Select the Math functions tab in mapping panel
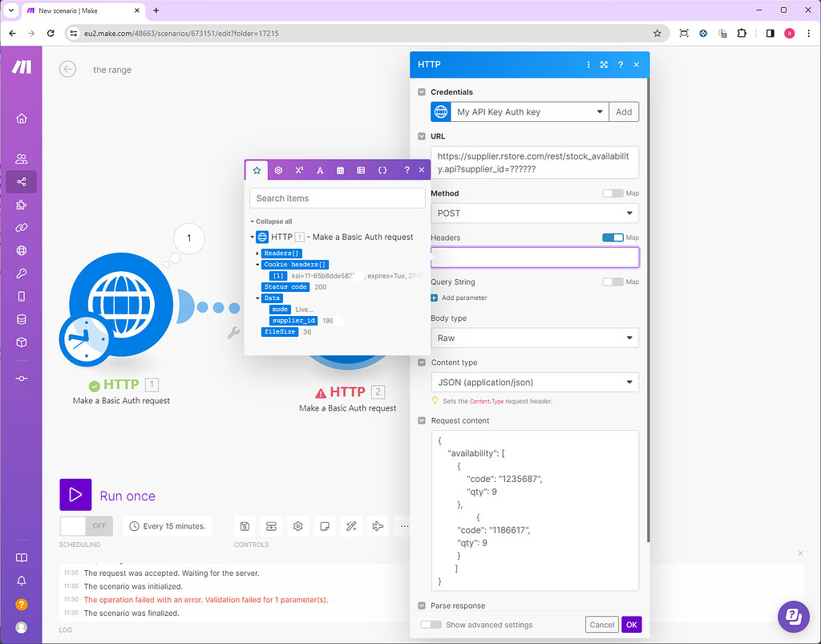Screen dimensions: 821x644 coord(299,170)
